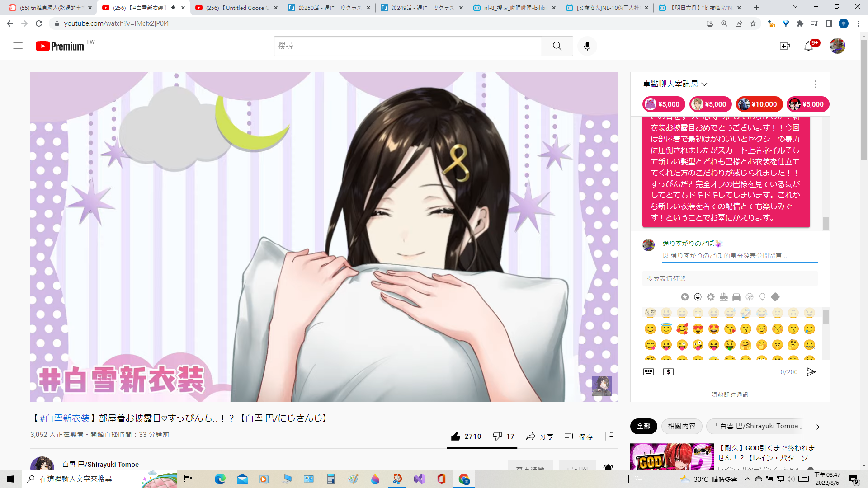Open the first ¥5,000 Super Chat ticker
Screen dimensions: 868x488
pos(664,104)
